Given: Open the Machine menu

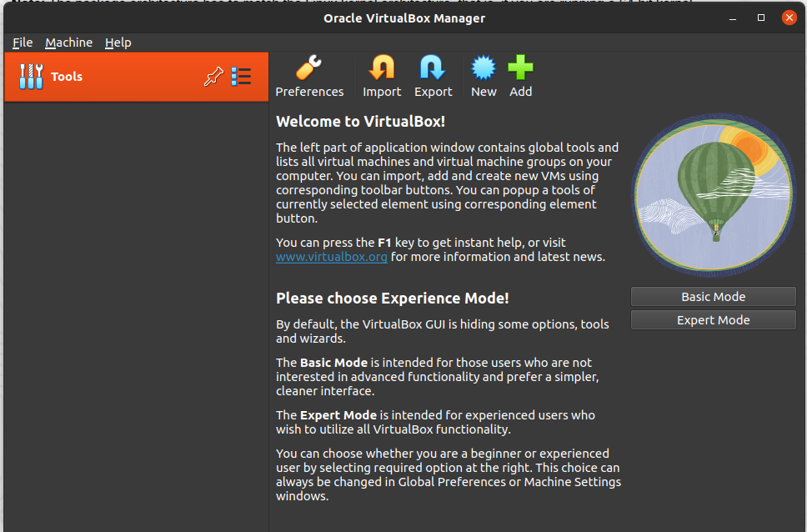Looking at the screenshot, I should tap(69, 43).
